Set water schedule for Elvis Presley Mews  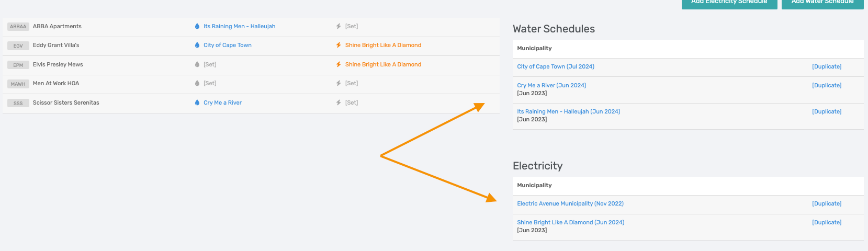point(210,64)
